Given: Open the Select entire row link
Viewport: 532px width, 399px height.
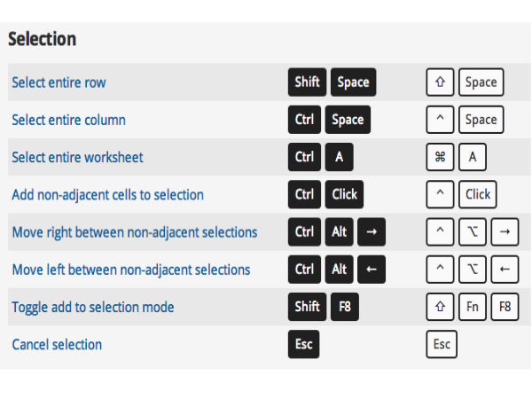Looking at the screenshot, I should coord(59,82).
